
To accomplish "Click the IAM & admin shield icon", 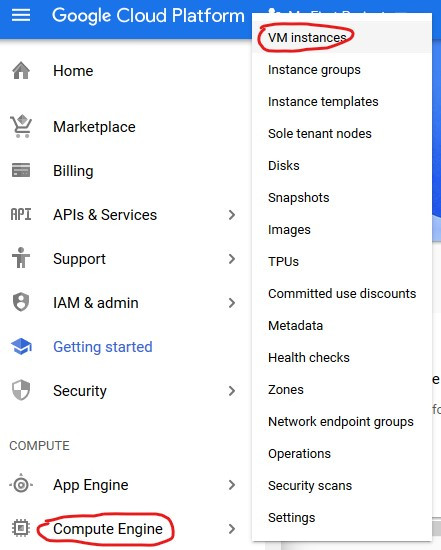I will pos(21,302).
